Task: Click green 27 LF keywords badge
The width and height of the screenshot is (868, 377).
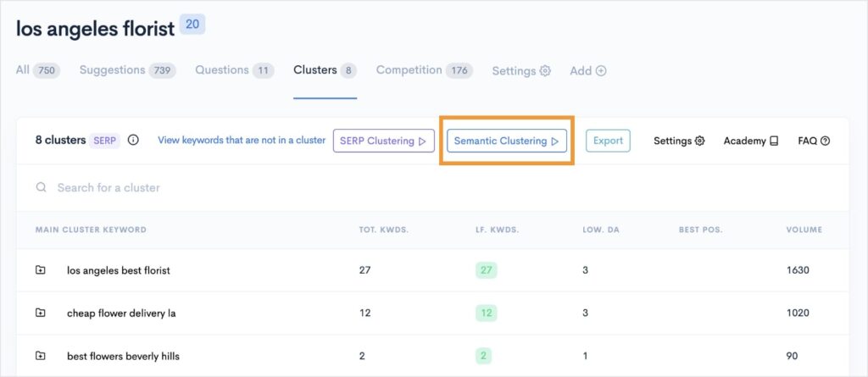Action: pos(486,270)
